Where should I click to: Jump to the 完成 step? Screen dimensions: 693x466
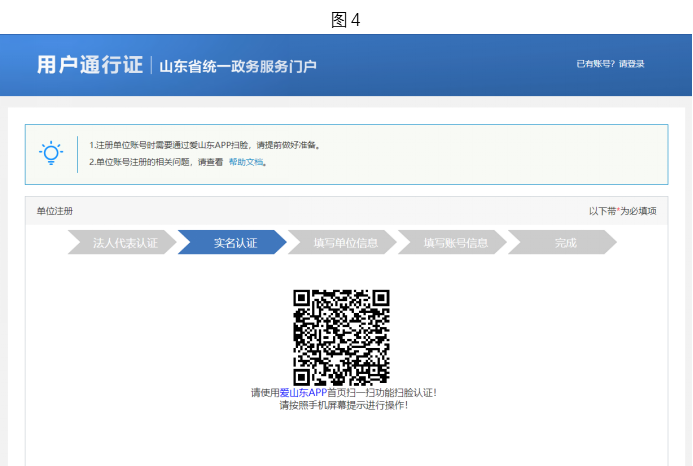tap(565, 243)
